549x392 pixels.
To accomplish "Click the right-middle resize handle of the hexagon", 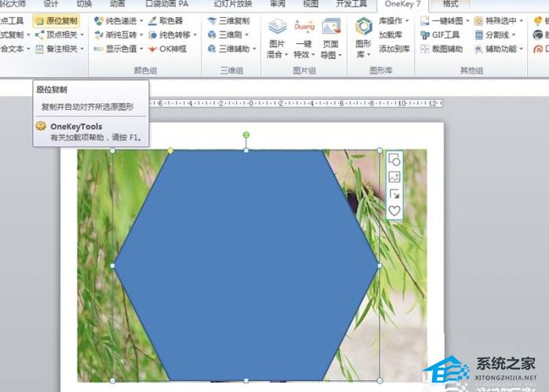I will [x=380, y=266].
